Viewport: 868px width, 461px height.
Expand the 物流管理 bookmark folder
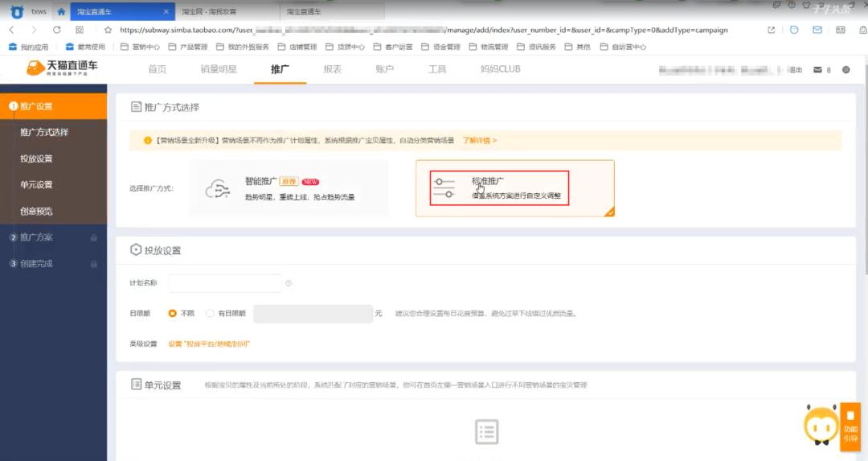[x=489, y=47]
